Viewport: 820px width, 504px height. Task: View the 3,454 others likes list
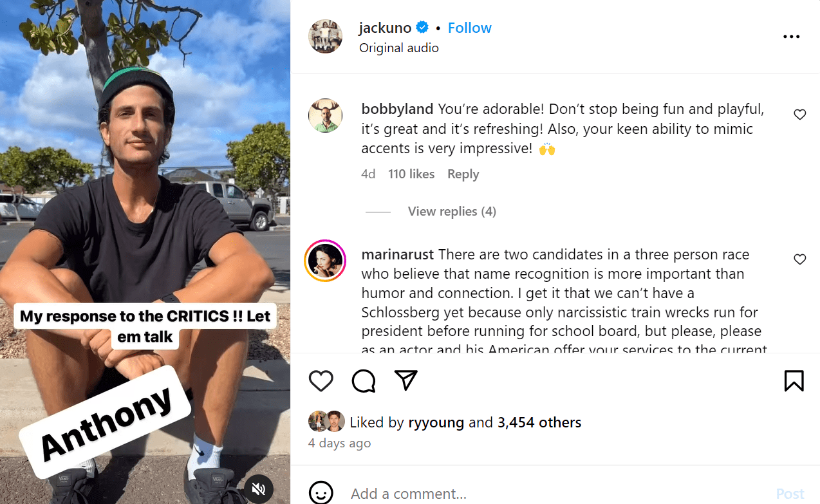tap(539, 422)
